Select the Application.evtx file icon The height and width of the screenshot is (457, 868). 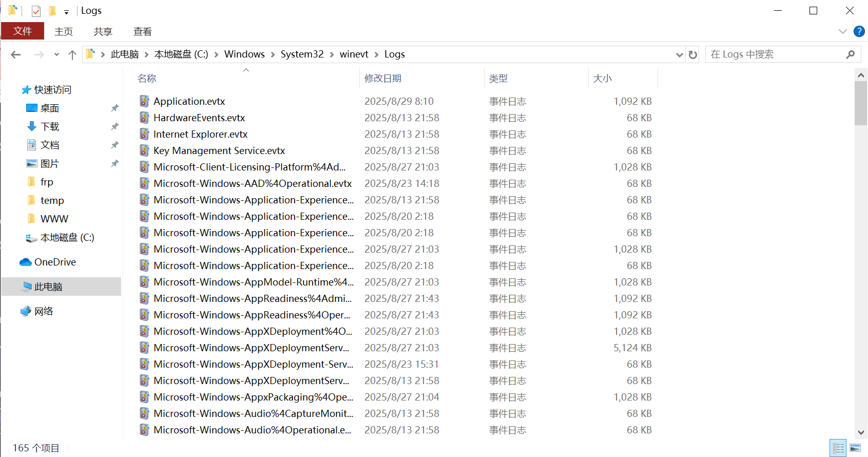(x=145, y=101)
